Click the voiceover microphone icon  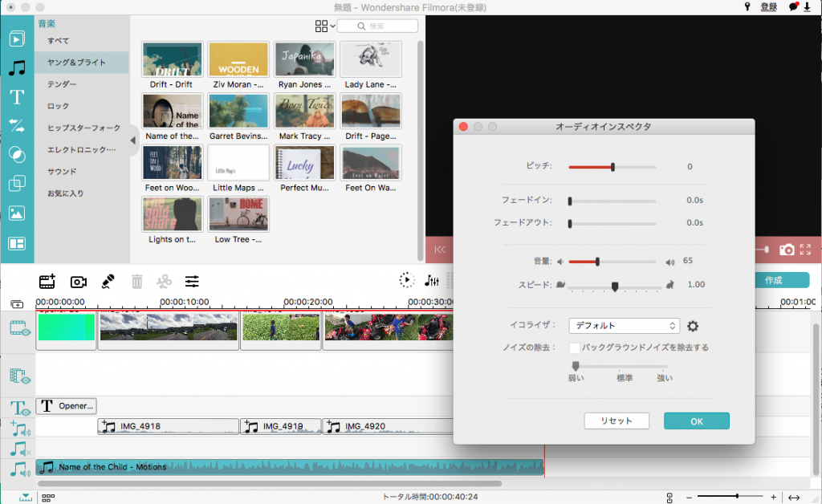click(x=108, y=282)
